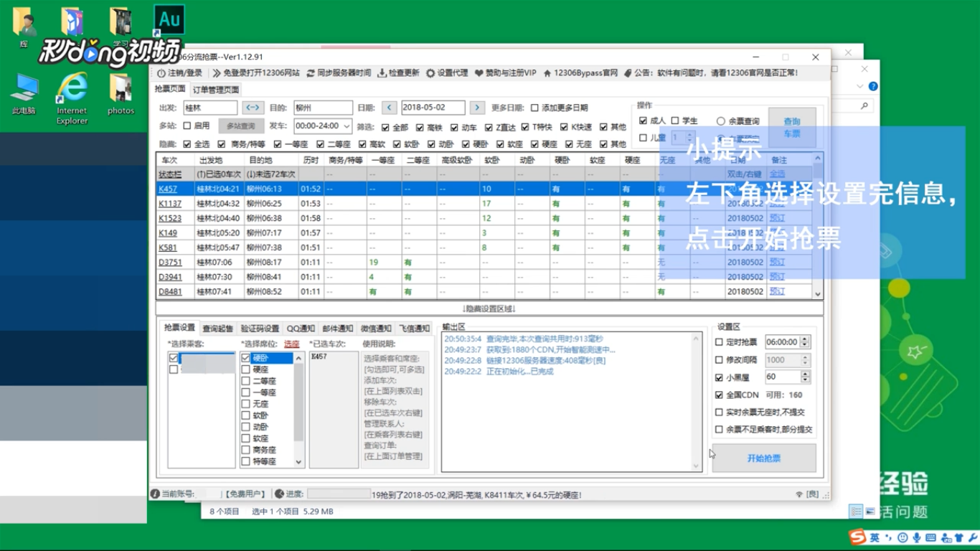Go to next date arrow

(x=477, y=108)
